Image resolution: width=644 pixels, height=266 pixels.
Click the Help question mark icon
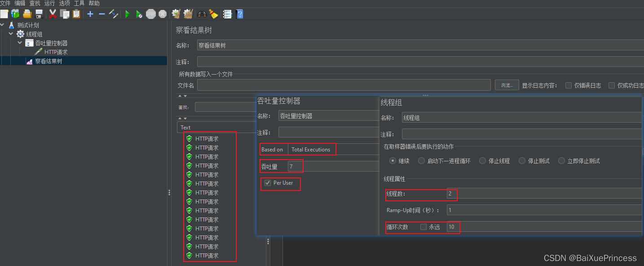pyautogui.click(x=239, y=14)
